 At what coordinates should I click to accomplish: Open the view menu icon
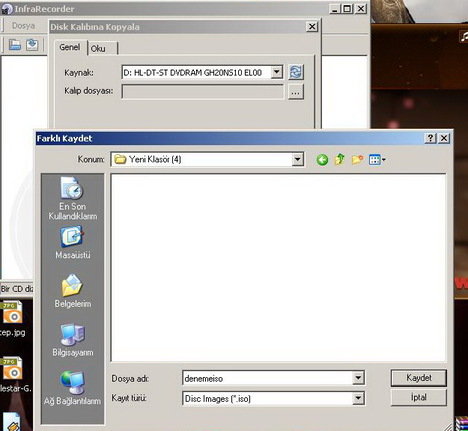coord(377,160)
